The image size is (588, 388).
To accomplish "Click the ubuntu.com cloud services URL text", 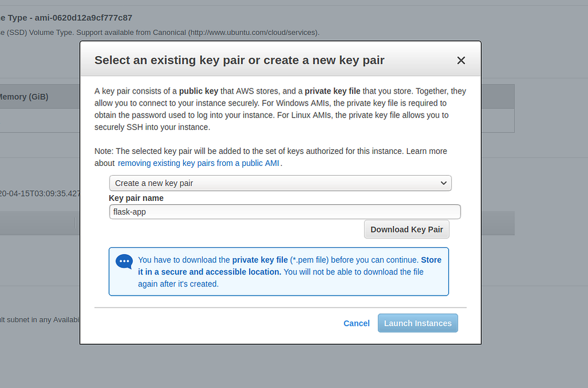I will tap(253, 33).
